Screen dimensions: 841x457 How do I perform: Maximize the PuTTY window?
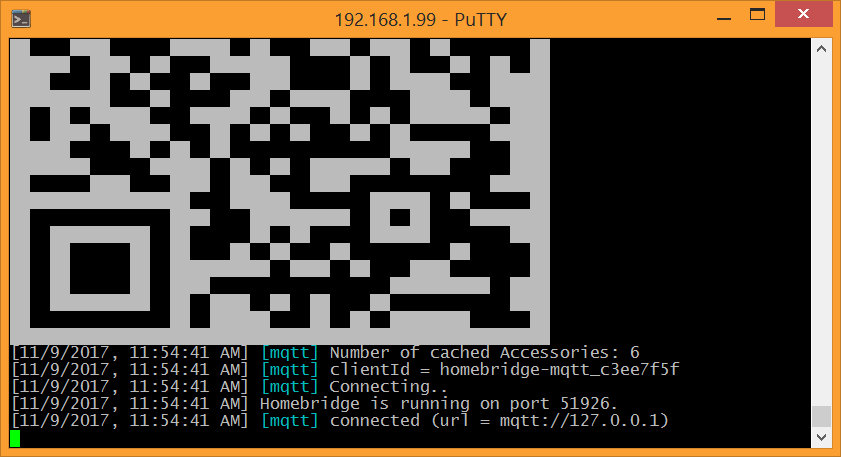(x=757, y=14)
